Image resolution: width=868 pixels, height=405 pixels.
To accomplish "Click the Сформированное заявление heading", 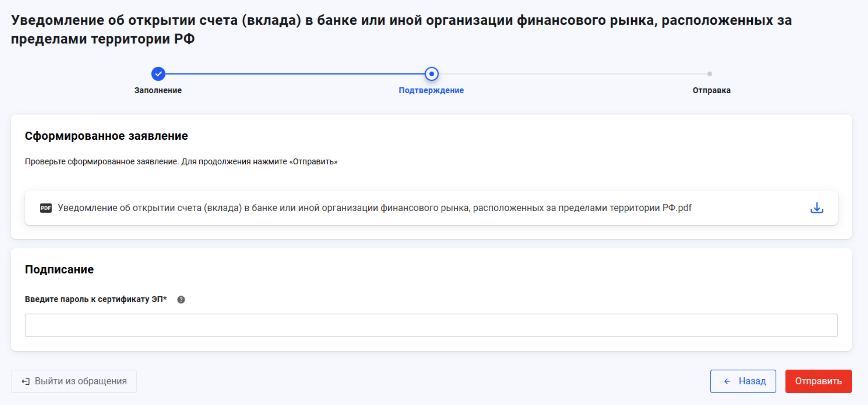I will [106, 136].
